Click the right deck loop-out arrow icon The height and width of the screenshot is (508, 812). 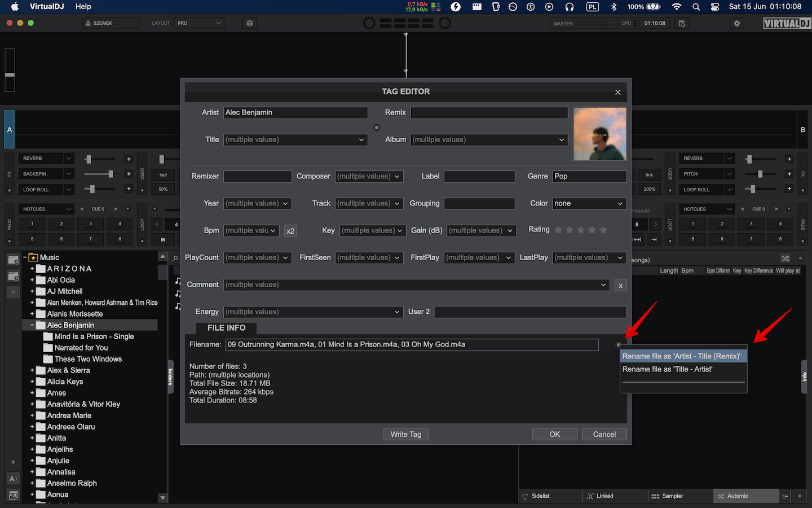tap(654, 239)
